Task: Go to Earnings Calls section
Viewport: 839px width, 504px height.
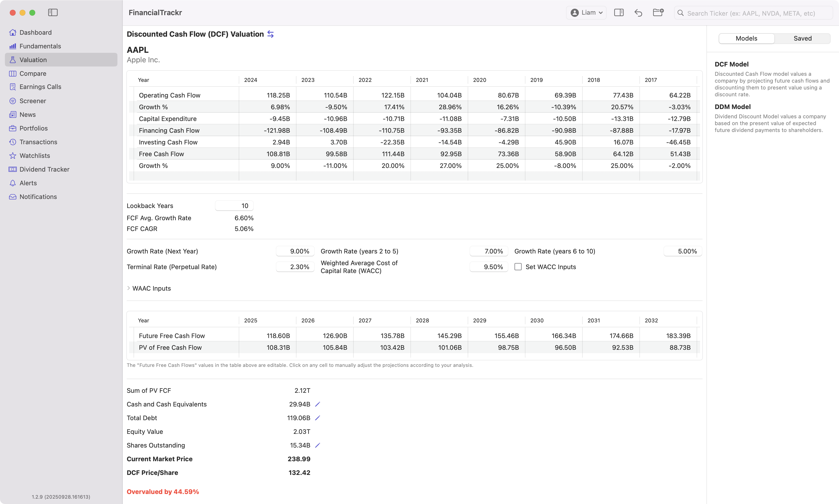Action: coord(40,87)
